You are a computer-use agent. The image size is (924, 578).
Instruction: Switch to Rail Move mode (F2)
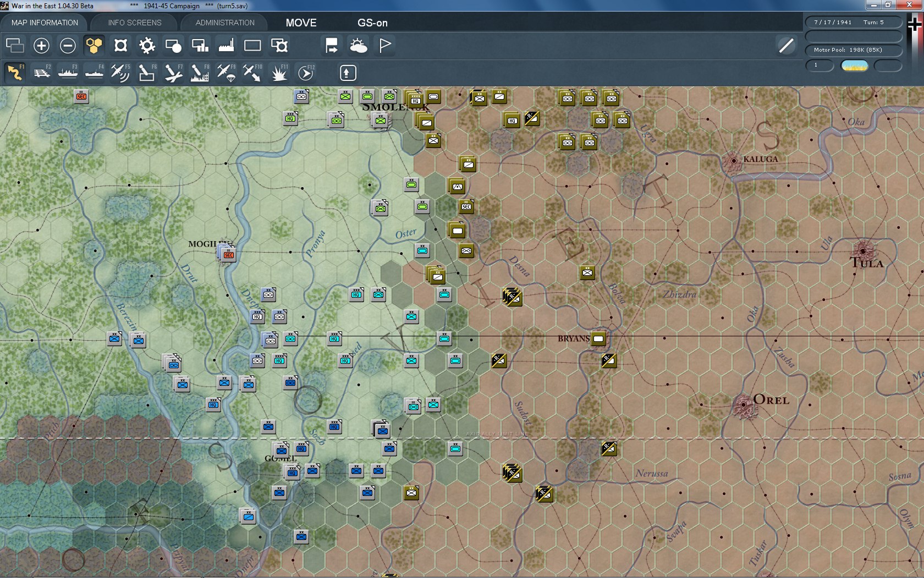(x=41, y=73)
